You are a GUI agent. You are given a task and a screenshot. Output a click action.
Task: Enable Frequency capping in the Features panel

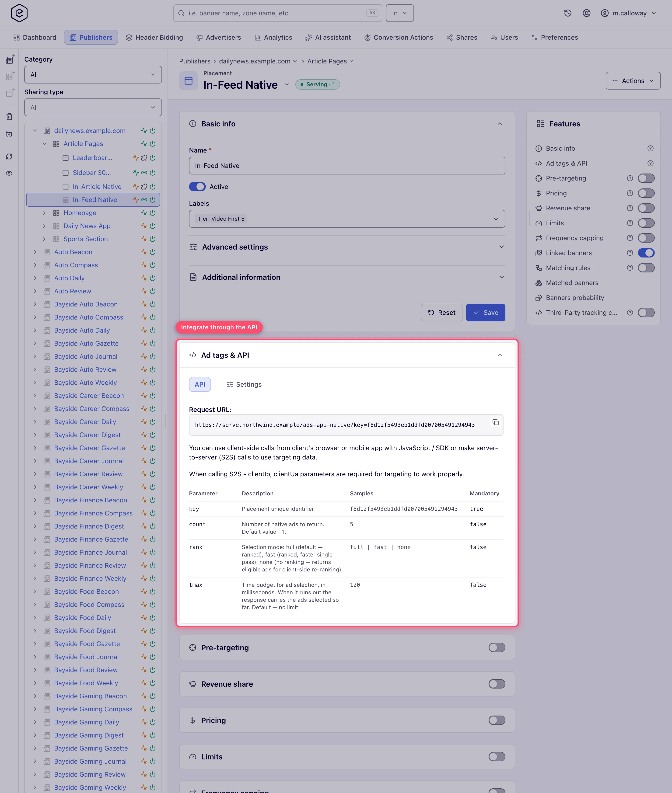pyautogui.click(x=646, y=238)
